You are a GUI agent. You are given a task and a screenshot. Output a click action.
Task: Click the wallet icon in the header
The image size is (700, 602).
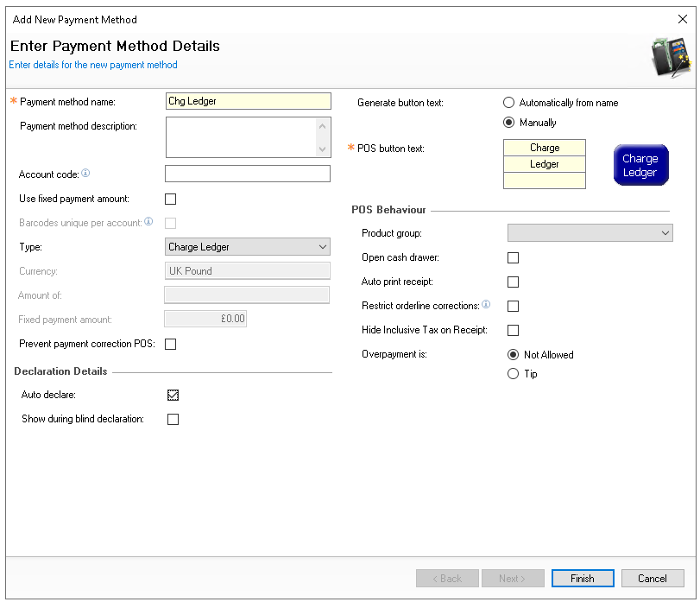tap(670, 58)
